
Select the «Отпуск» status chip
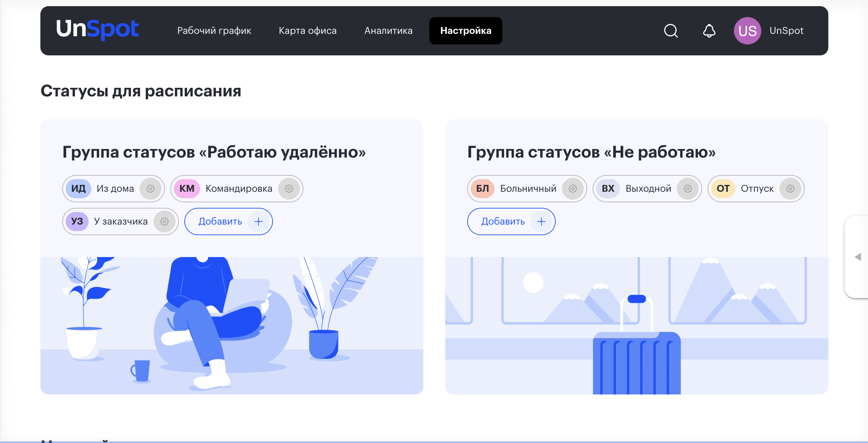pos(756,189)
